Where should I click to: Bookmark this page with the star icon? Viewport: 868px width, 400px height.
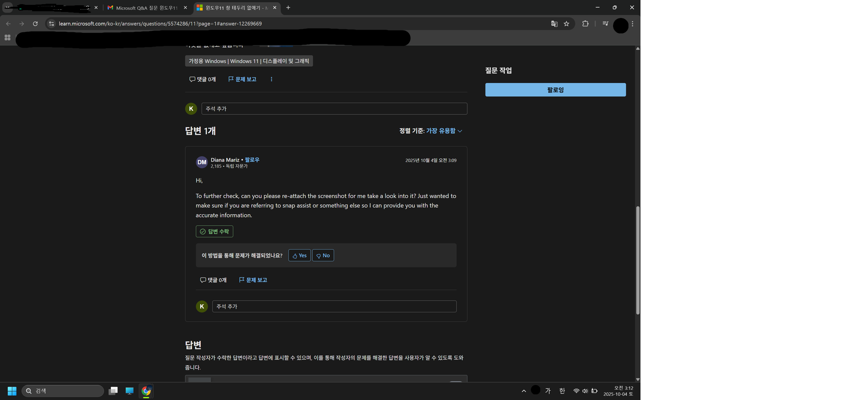tap(567, 24)
